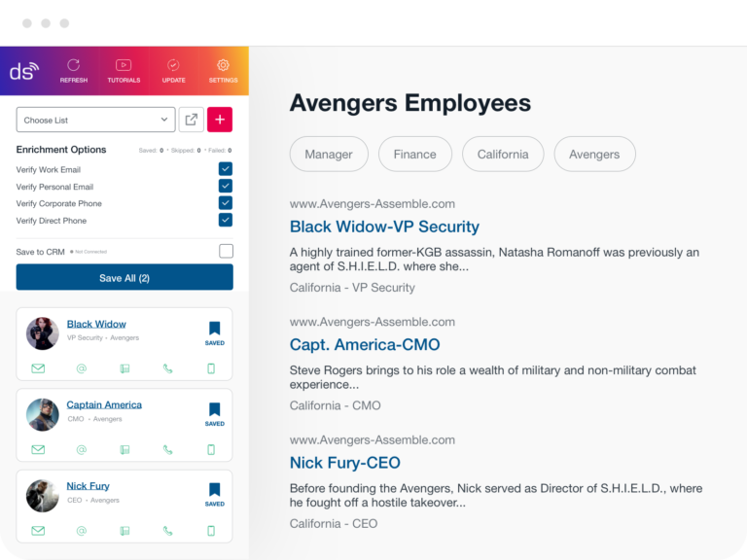Open Black Widow profile link in sidebar
Screen dimensions: 747x560
click(96, 325)
